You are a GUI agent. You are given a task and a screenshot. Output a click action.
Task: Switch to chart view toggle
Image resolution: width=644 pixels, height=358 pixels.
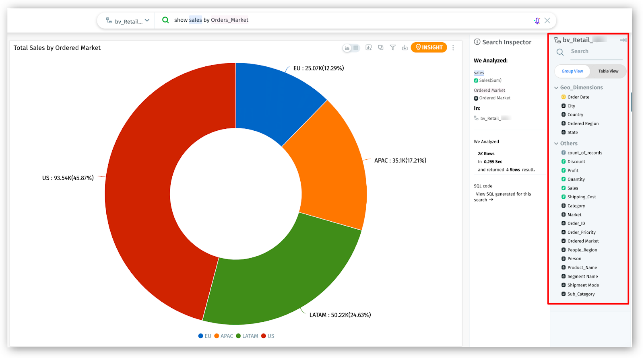coord(347,48)
